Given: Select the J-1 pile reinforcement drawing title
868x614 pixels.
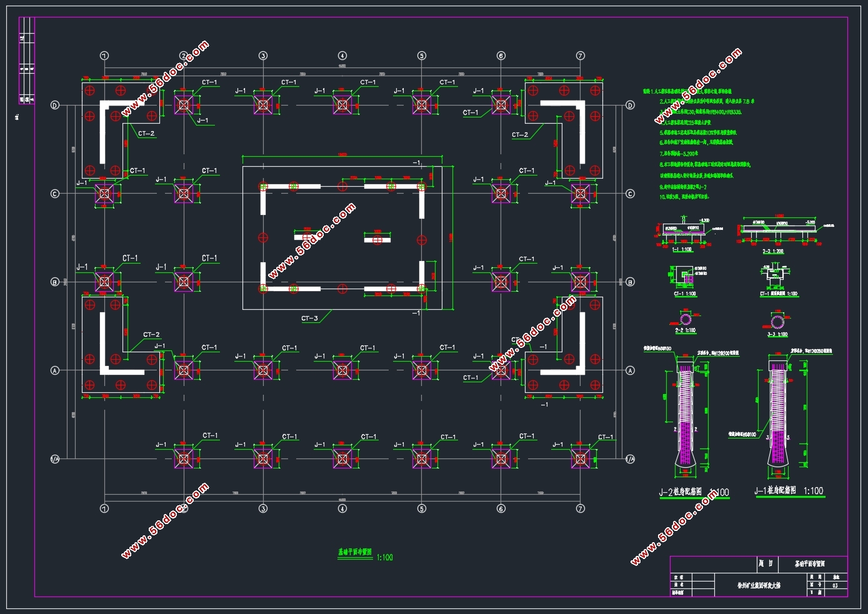Looking at the screenshot, I should pyautogui.click(x=789, y=491).
